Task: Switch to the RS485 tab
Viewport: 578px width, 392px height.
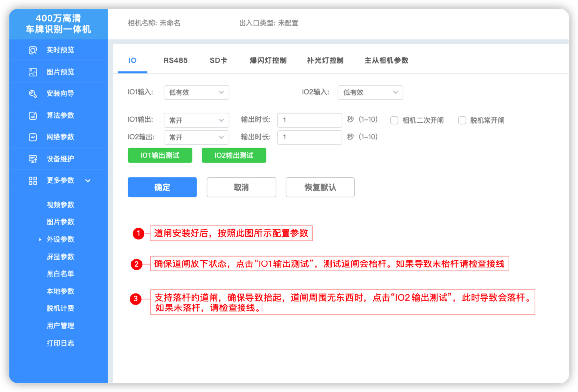Action: tap(175, 60)
